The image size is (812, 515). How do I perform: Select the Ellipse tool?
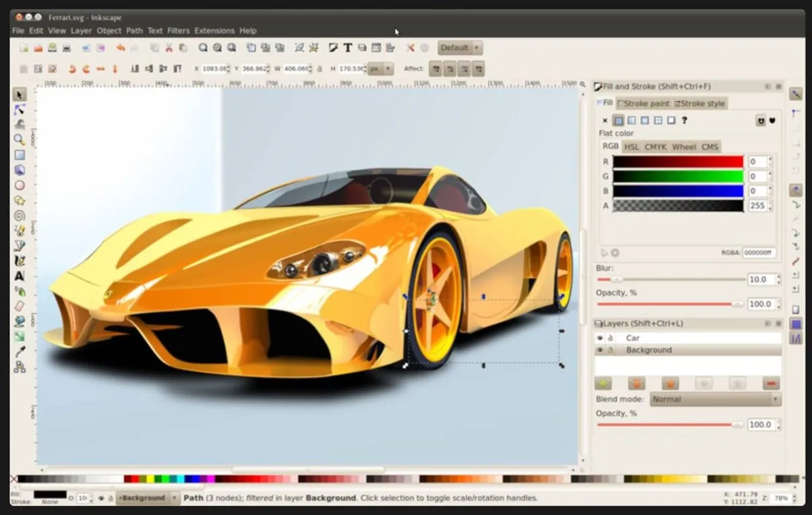coord(20,185)
